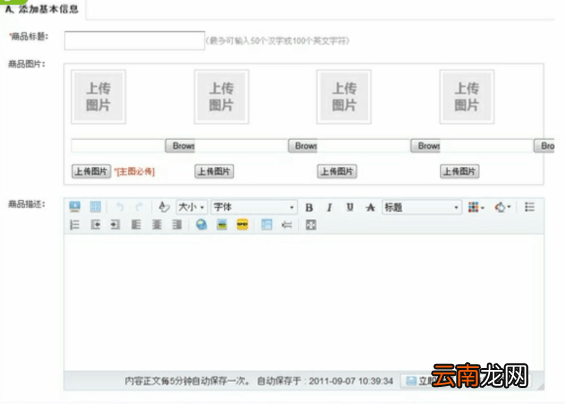Insert an unordered bullet list

click(x=529, y=207)
